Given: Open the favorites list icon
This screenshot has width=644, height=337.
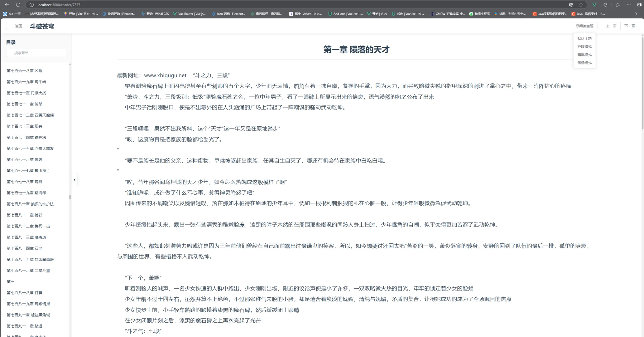Looking at the screenshot, I should coord(618,5).
